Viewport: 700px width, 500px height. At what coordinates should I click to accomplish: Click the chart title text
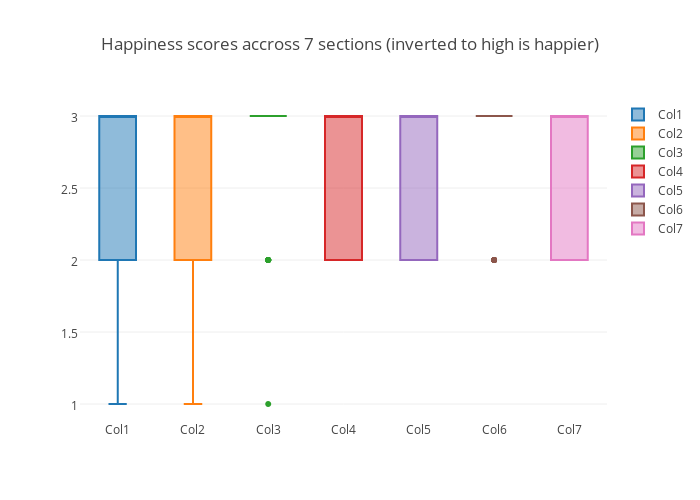click(x=350, y=44)
